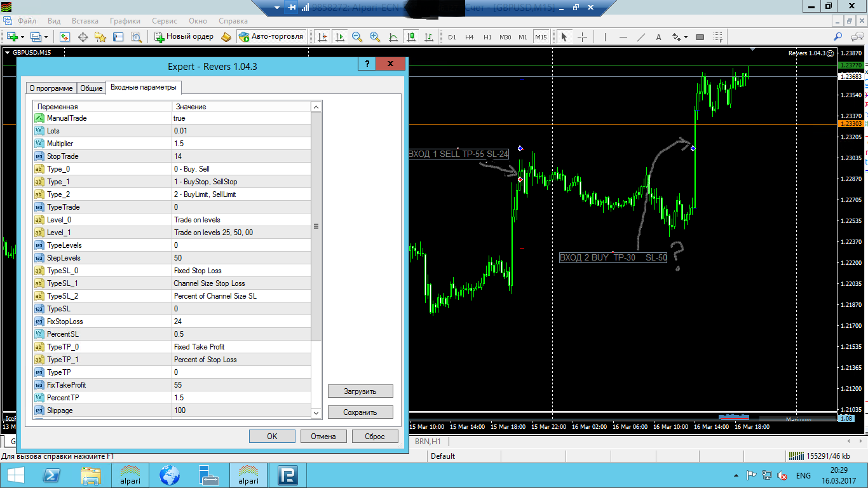
Task: Click parameters list scroll-up arrow
Action: coord(316,107)
